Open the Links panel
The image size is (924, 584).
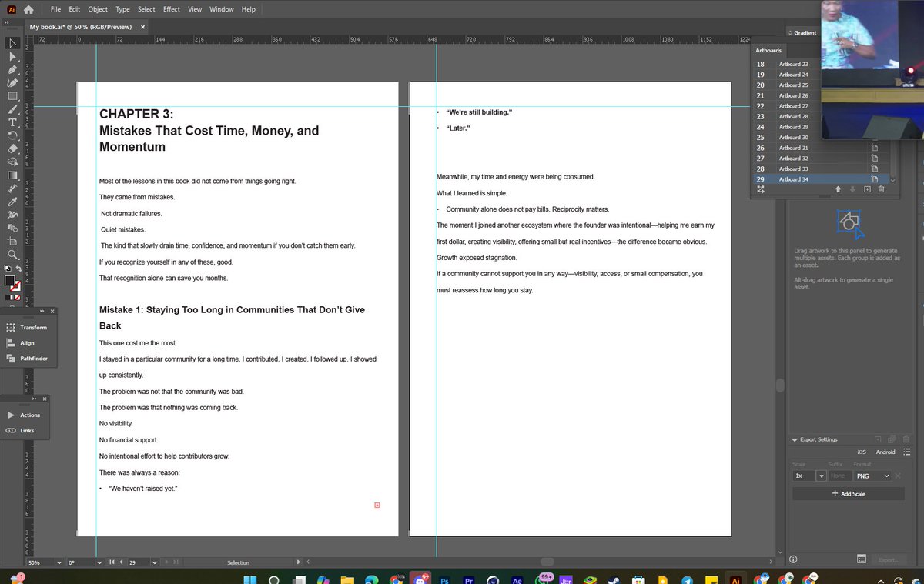[x=21, y=431]
